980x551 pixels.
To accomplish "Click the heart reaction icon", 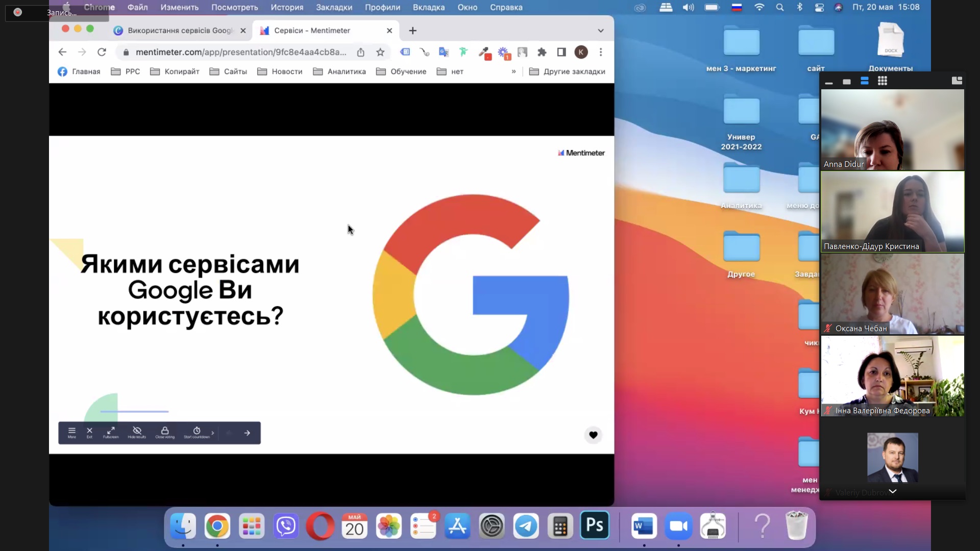I will tap(593, 435).
